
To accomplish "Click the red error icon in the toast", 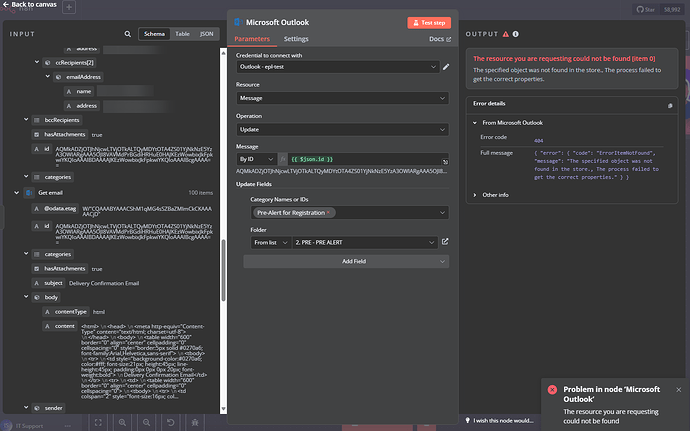I will click(552, 390).
